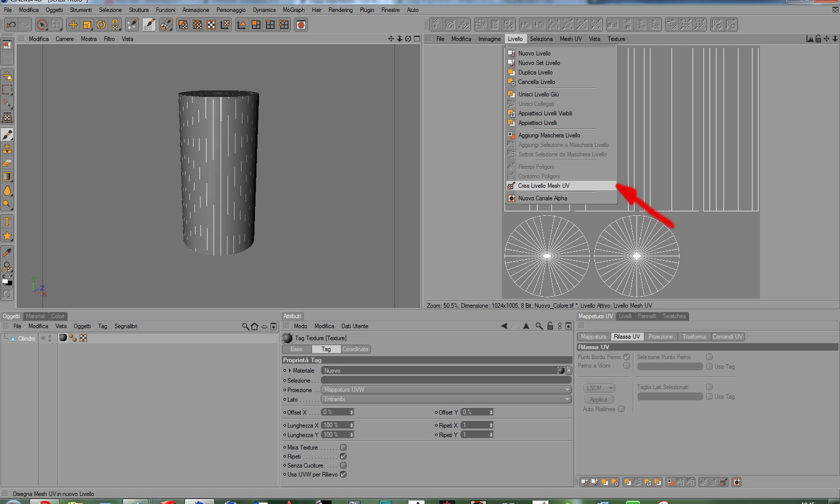Click the Clone stamp tool
The height and width of the screenshot is (504, 840).
[x=7, y=149]
